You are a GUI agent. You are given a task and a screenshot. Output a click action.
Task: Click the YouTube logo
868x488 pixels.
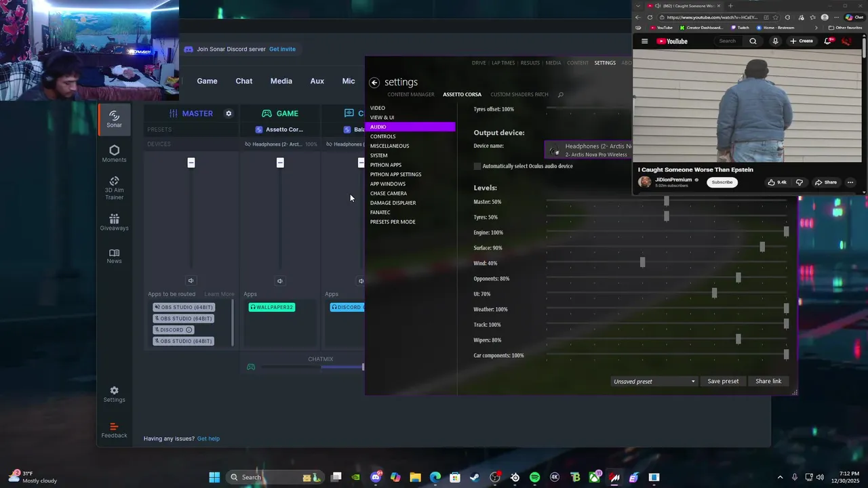672,41
